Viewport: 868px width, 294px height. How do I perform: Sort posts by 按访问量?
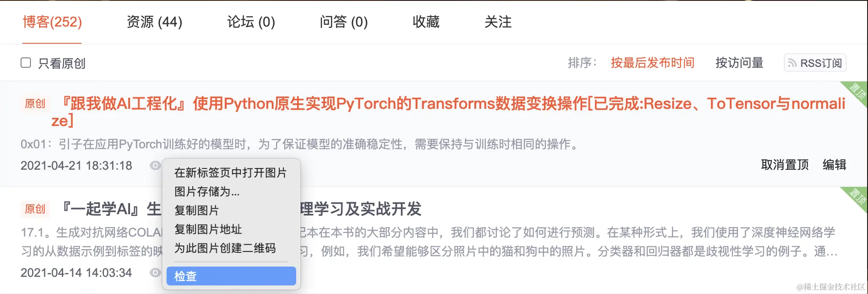[739, 63]
